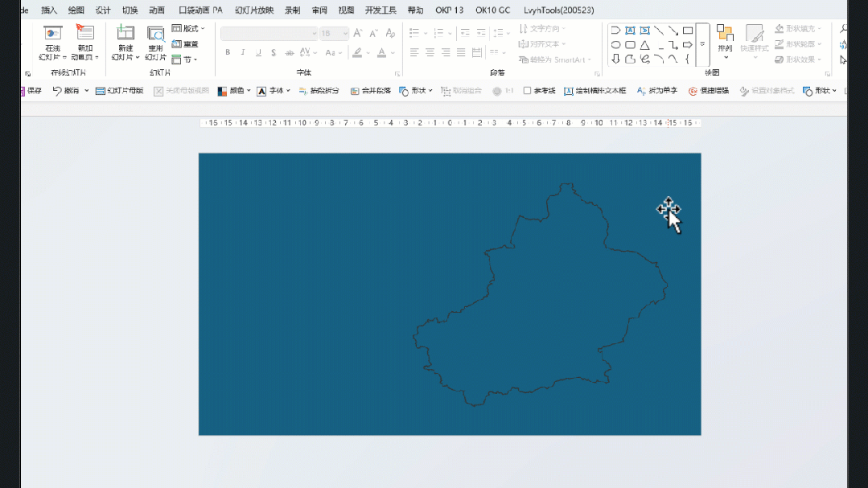Select the rounded rectangle shape

(x=630, y=45)
